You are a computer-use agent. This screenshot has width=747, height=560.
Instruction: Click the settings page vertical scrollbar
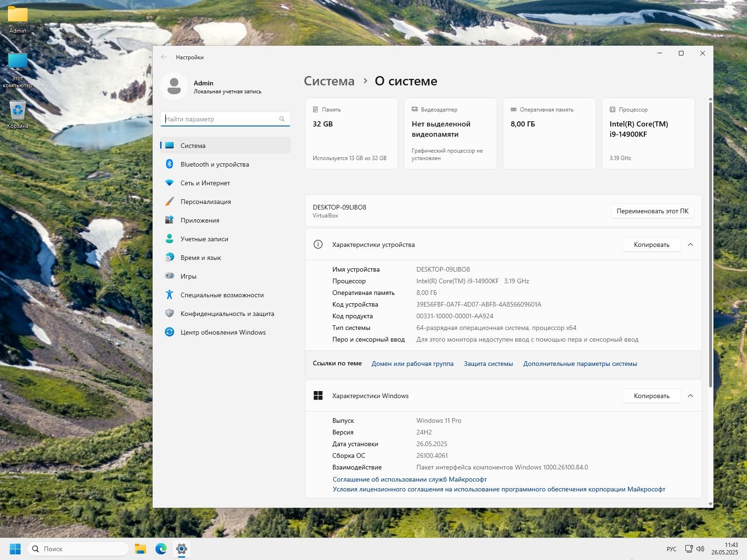[x=711, y=245]
